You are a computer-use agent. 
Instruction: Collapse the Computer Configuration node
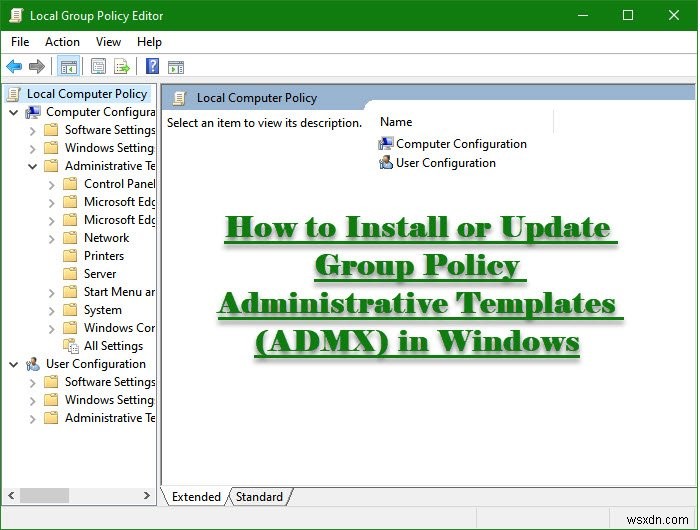14,113
